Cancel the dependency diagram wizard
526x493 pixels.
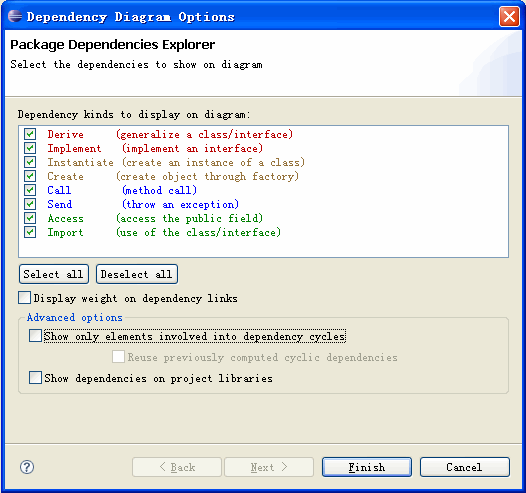click(465, 467)
